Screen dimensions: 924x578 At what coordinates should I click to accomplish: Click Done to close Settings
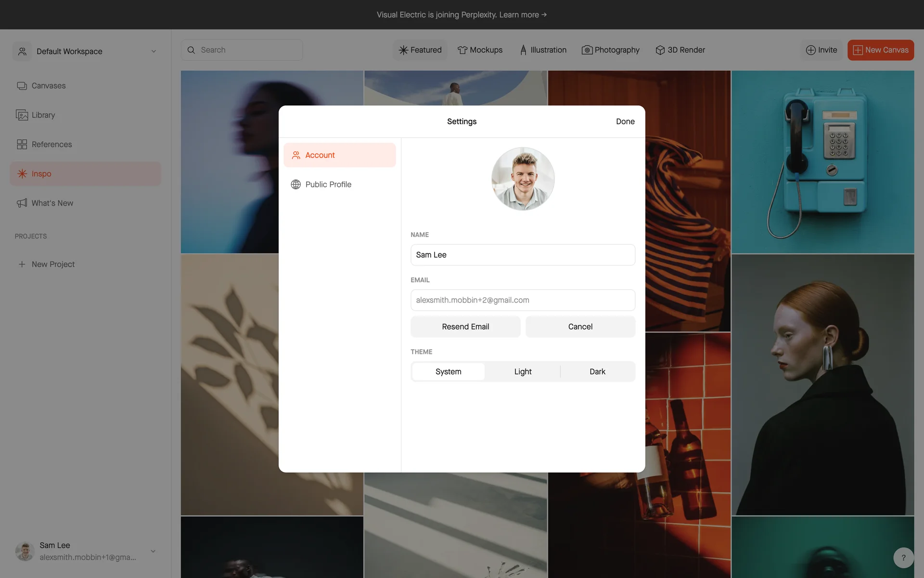click(x=625, y=121)
